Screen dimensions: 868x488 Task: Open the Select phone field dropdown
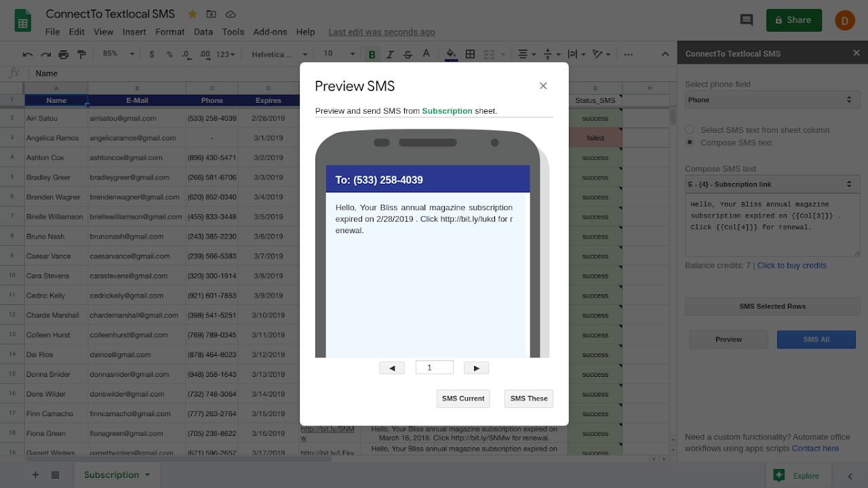[x=772, y=100]
